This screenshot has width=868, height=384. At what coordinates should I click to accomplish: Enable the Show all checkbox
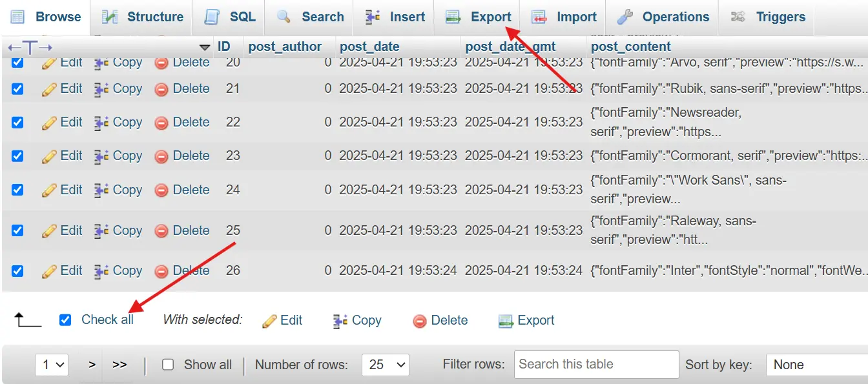pos(168,365)
